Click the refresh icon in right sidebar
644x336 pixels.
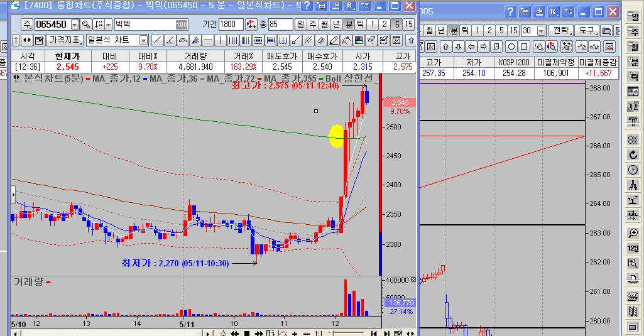pyautogui.click(x=633, y=154)
